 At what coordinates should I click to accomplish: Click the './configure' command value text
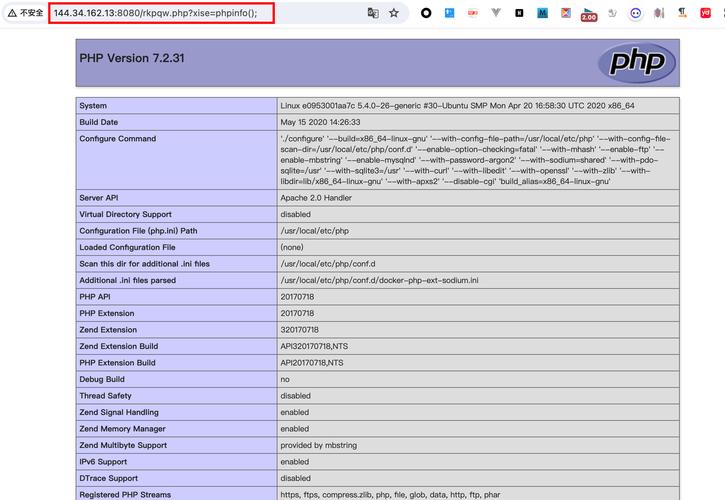coord(475,160)
